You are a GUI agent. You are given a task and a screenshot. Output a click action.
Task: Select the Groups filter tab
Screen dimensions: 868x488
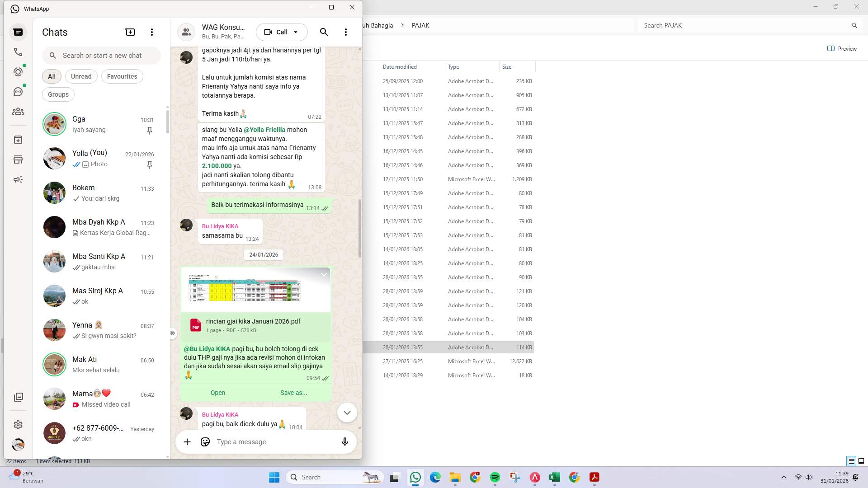coord(58,94)
